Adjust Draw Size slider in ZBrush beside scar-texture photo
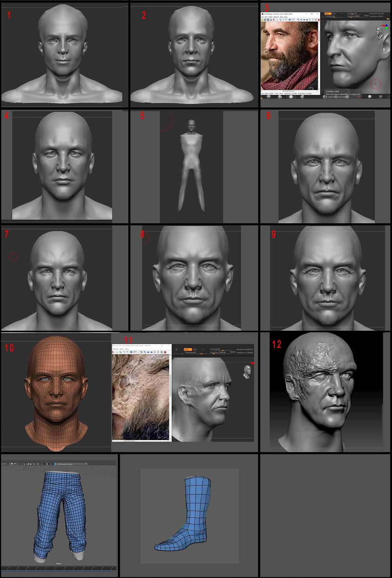The width and height of the screenshot is (392, 578). coord(220,353)
